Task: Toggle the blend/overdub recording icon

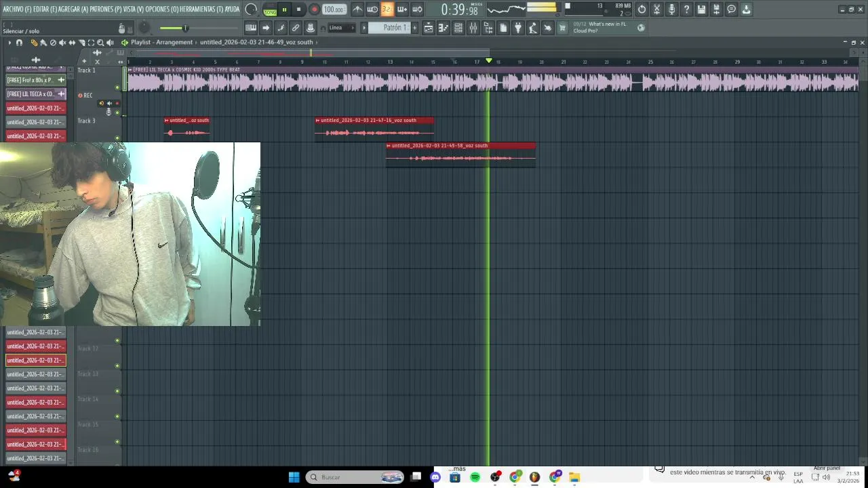Action: 401,9
